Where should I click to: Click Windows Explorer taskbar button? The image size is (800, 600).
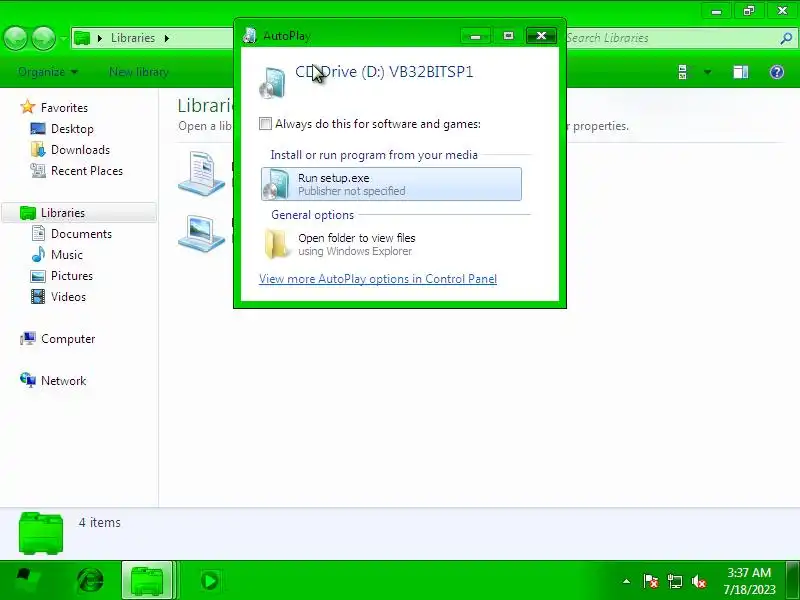point(148,580)
